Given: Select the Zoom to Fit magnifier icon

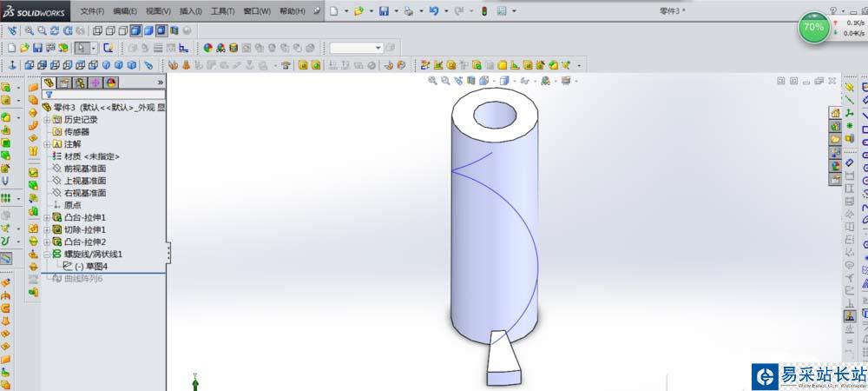Looking at the screenshot, I should (29, 31).
